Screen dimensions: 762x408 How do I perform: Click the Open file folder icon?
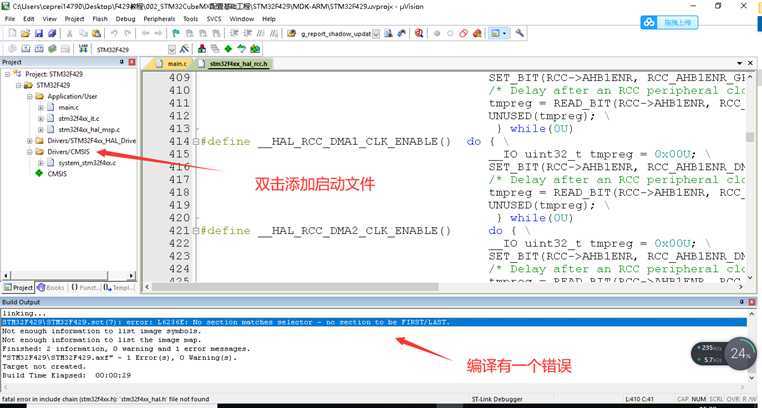click(25, 34)
